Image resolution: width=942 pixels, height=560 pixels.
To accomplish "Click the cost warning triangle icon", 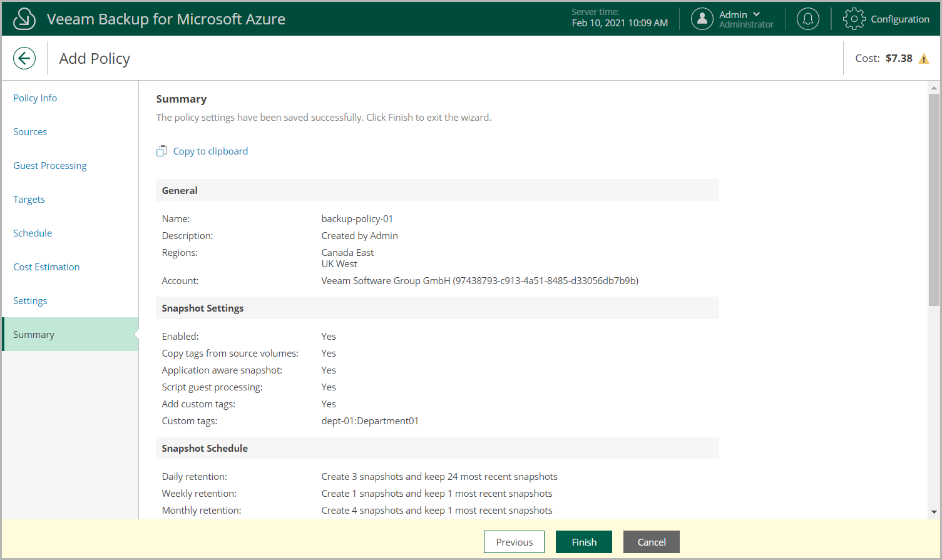I will pos(924,59).
